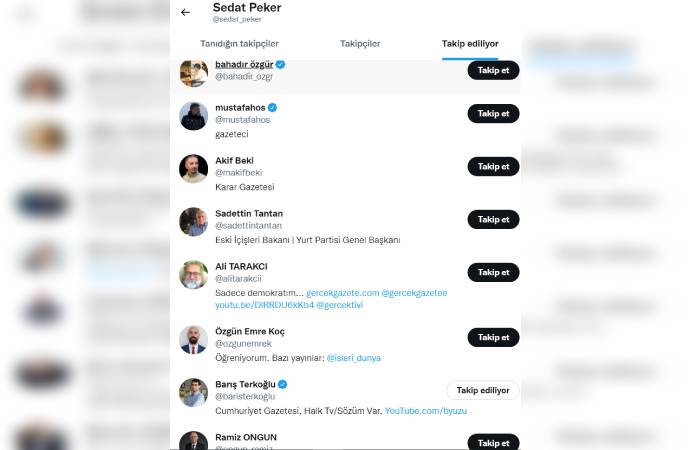Viewport: 690px width, 450px height.
Task: Click Sadettin Tantan's profile photo
Action: point(193,221)
